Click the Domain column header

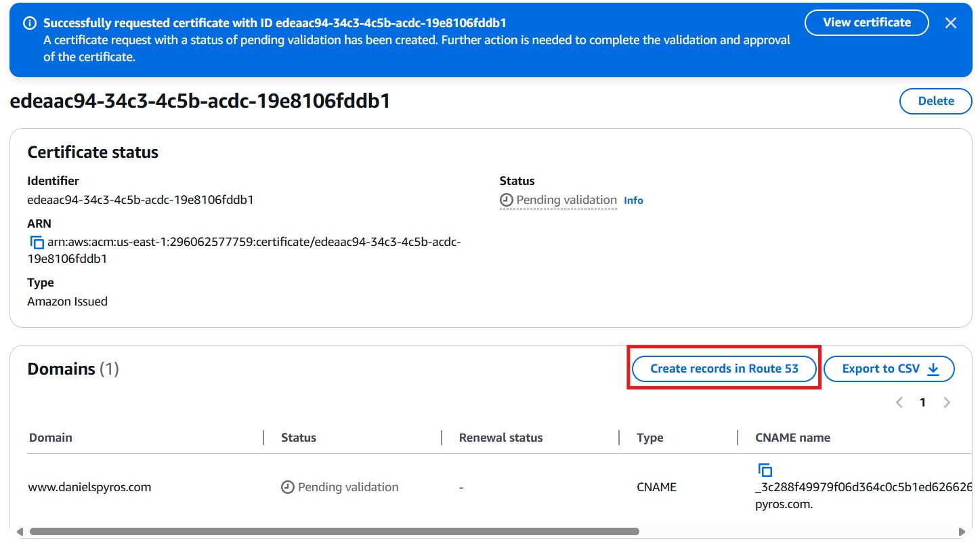[51, 438]
